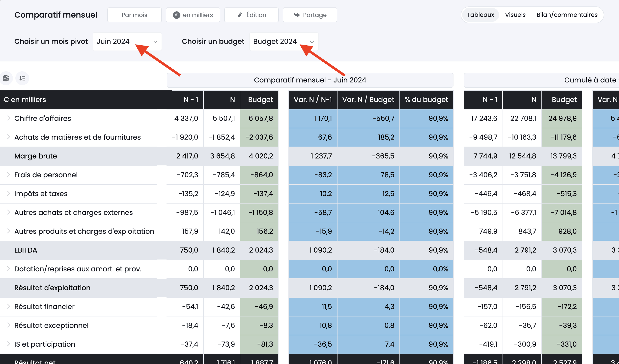This screenshot has width=619, height=364.
Task: Expand the Résultat exceptionnel row
Action: tap(8, 325)
